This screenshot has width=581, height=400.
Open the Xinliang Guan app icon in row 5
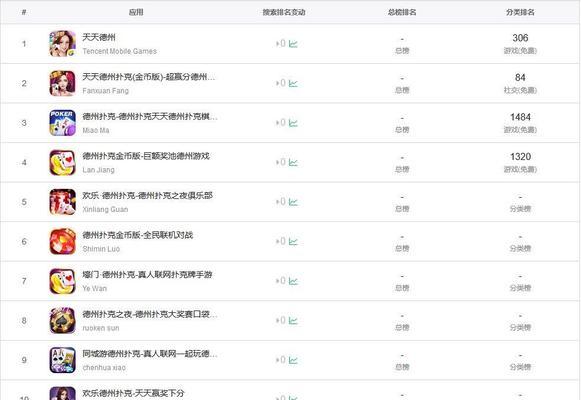[62, 202]
